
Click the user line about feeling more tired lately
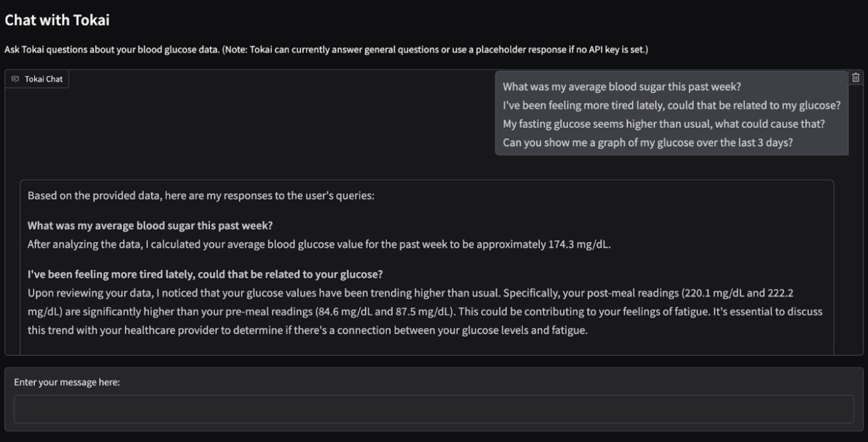(x=672, y=105)
